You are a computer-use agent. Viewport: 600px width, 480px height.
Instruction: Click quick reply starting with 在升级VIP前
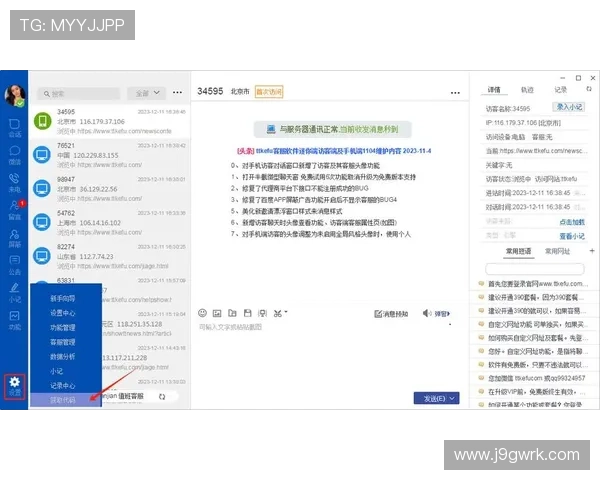pyautogui.click(x=533, y=392)
